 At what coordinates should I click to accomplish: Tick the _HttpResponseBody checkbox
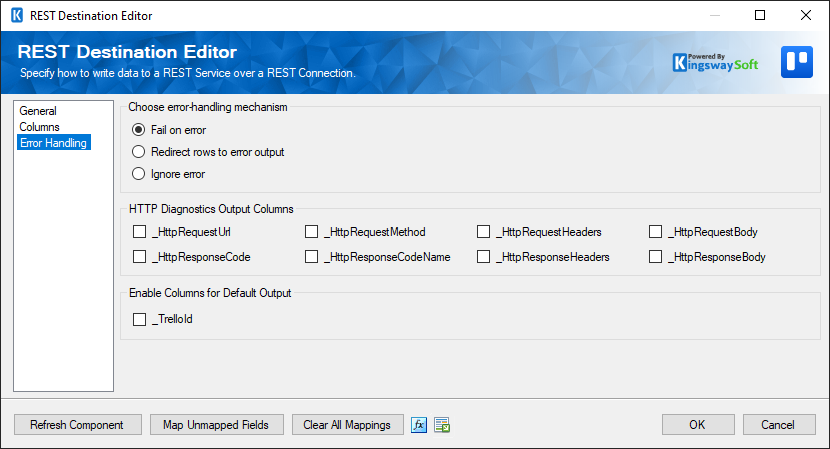pyautogui.click(x=655, y=256)
